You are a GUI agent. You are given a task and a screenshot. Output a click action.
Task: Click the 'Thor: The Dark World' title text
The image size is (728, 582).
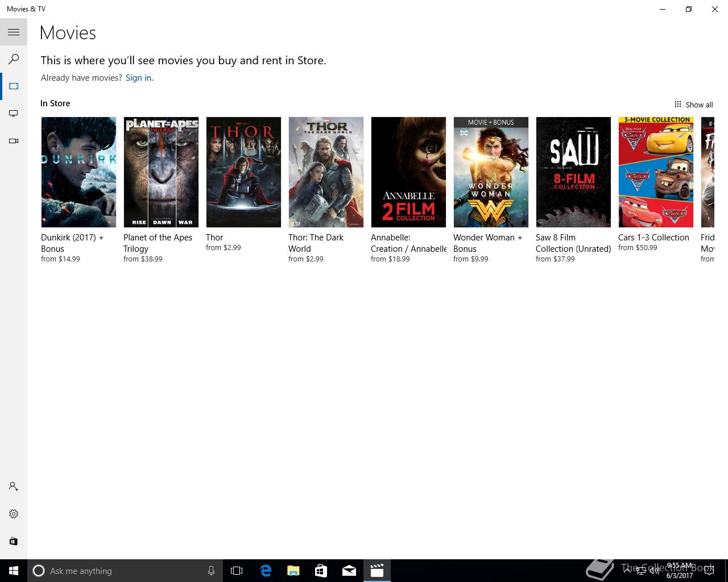(316, 243)
